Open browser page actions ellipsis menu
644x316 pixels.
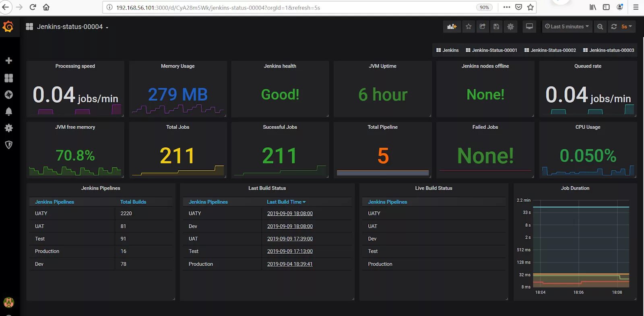pos(507,7)
